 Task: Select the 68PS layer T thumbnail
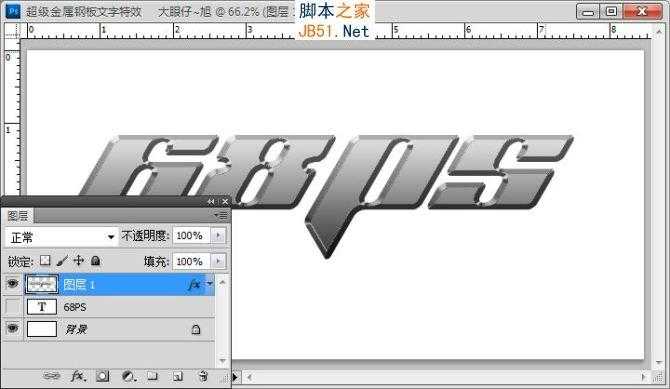[x=42, y=307]
